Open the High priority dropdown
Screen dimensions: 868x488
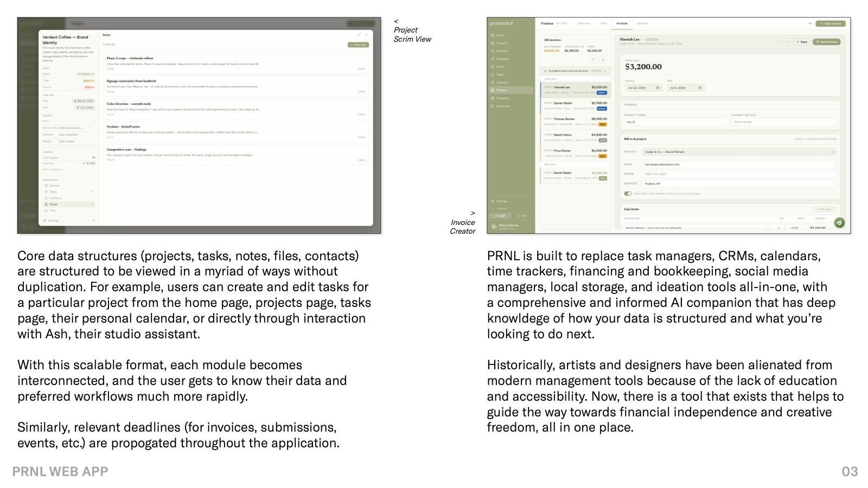[89, 87]
